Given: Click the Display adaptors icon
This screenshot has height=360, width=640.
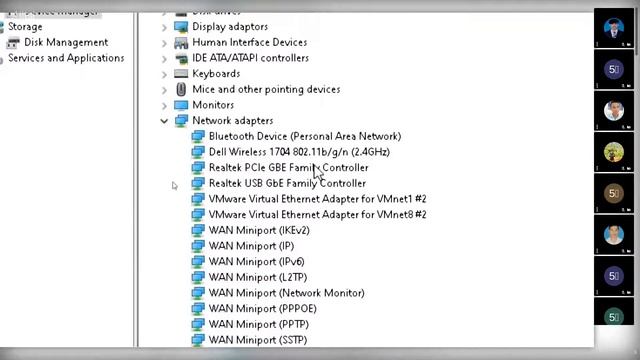Looking at the screenshot, I should (x=181, y=27).
